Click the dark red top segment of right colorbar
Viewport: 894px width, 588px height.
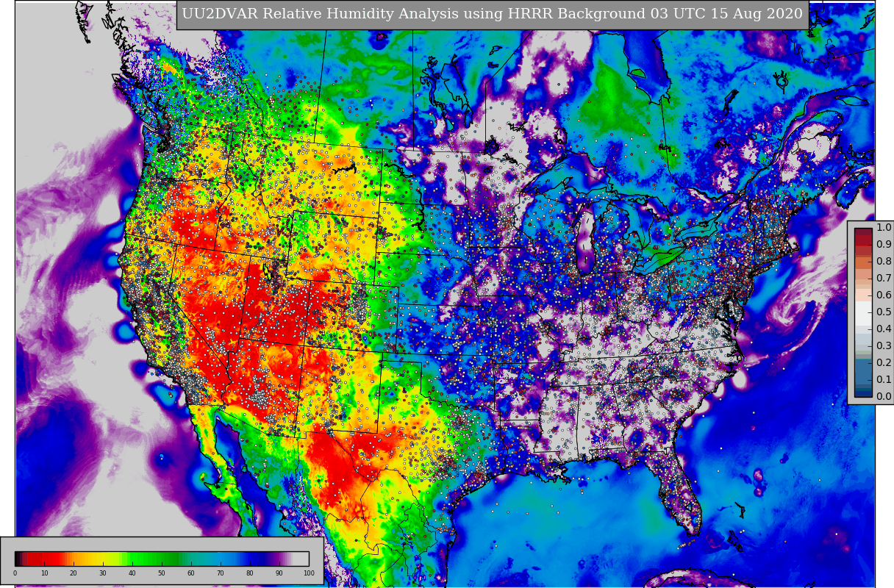point(863,232)
